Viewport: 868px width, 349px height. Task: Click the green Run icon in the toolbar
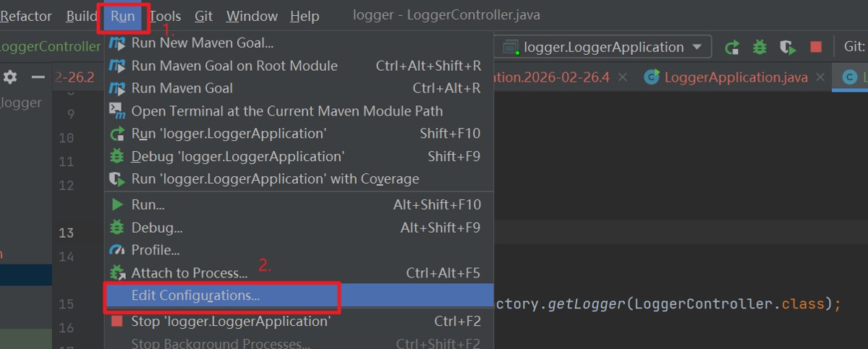(x=732, y=48)
